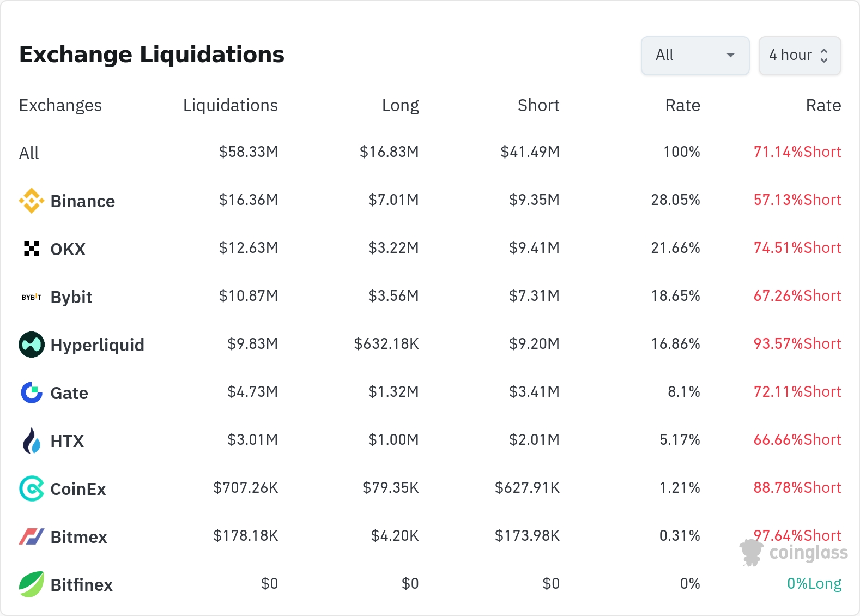The height and width of the screenshot is (616, 860).
Task: Click the OKX logo icon
Action: click(x=32, y=249)
